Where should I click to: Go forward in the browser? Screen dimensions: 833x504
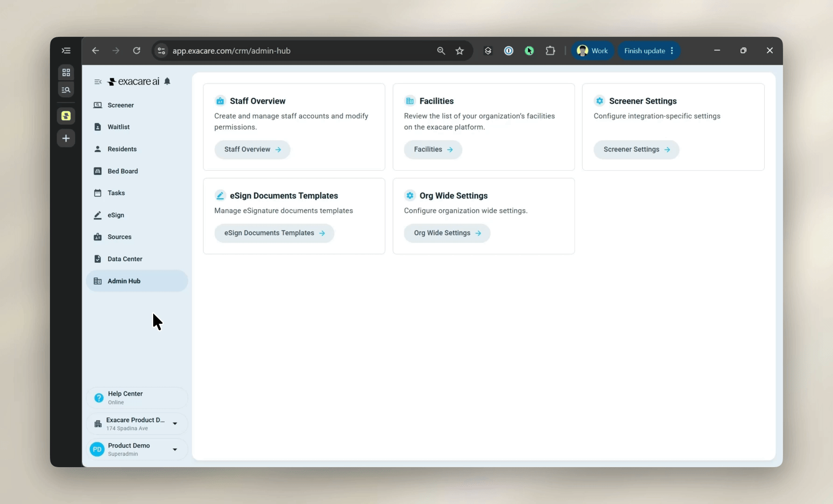point(116,50)
